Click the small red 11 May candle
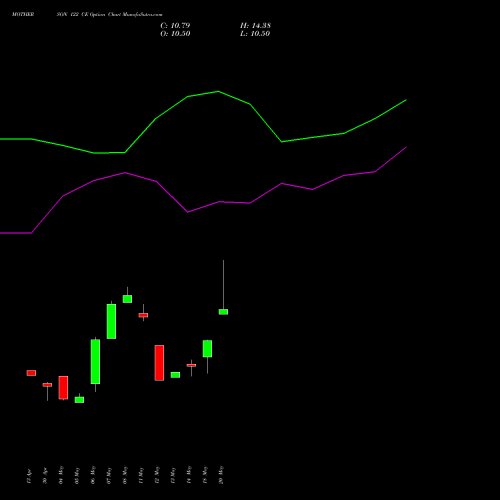 click(x=143, y=315)
